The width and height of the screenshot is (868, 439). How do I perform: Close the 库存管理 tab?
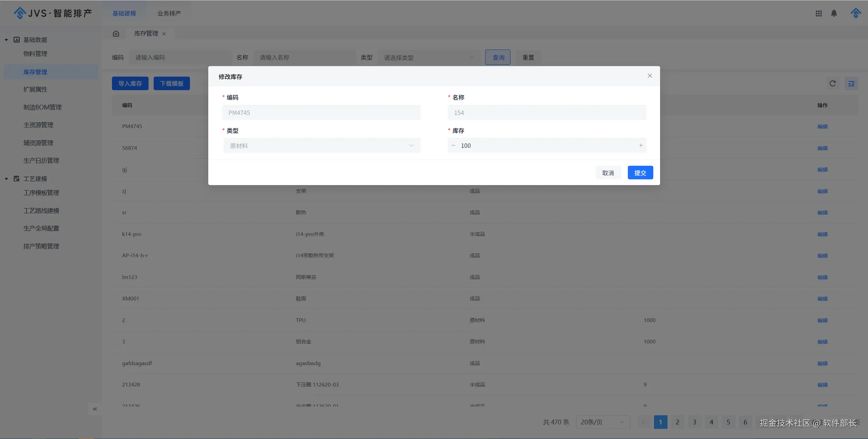[164, 34]
